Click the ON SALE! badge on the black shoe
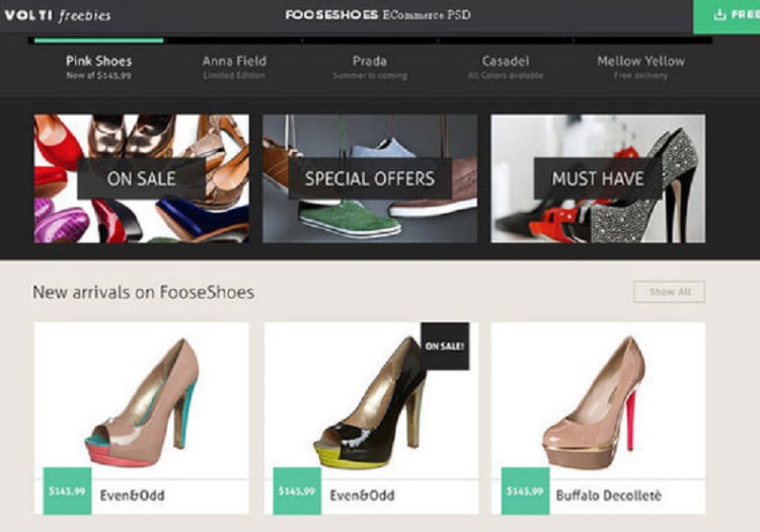This screenshot has height=532, width=760. coord(445,346)
